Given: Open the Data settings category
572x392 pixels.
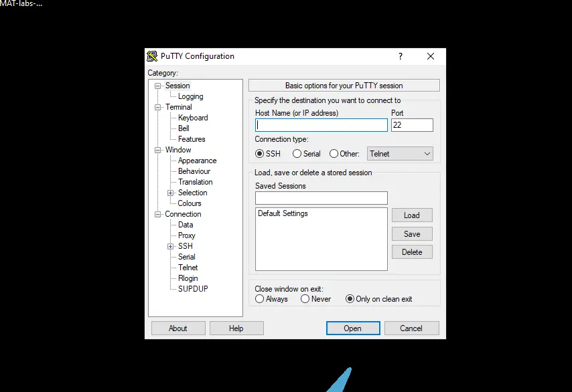Looking at the screenshot, I should (x=186, y=225).
